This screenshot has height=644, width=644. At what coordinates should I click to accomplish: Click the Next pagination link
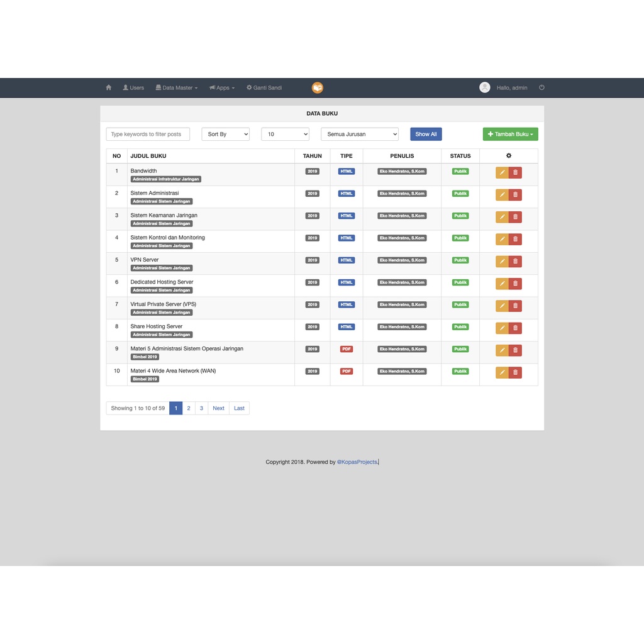[x=218, y=408]
